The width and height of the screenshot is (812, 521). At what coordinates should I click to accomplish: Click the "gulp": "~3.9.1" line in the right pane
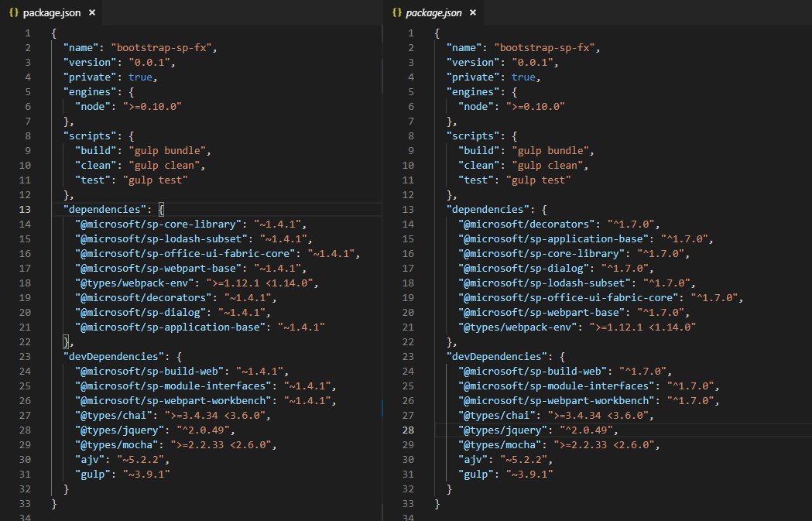click(x=505, y=475)
